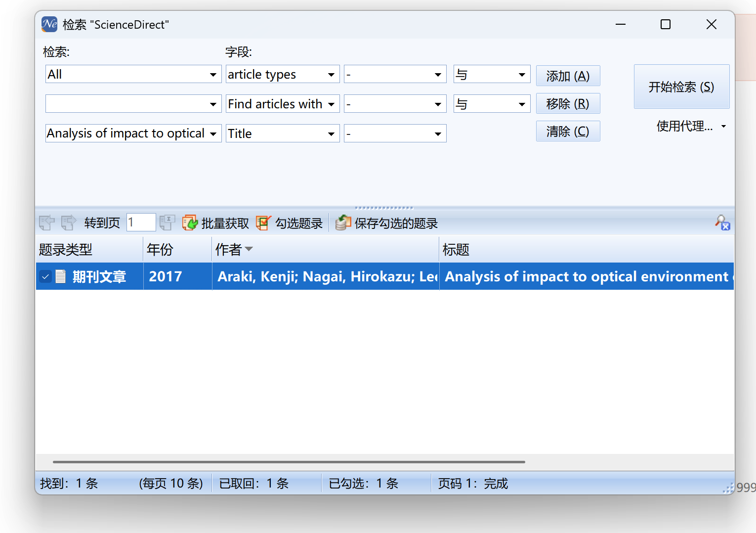756x533 pixels.
Task: Click 添加 (A) add button
Action: [568, 76]
